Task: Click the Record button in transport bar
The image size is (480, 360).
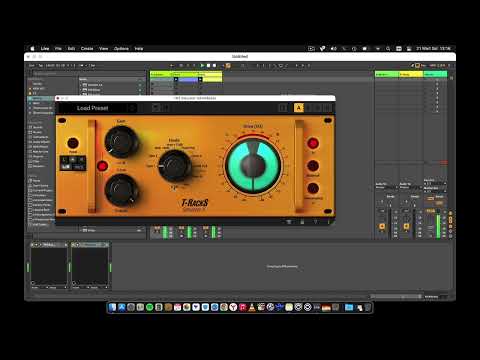Action: (x=215, y=65)
